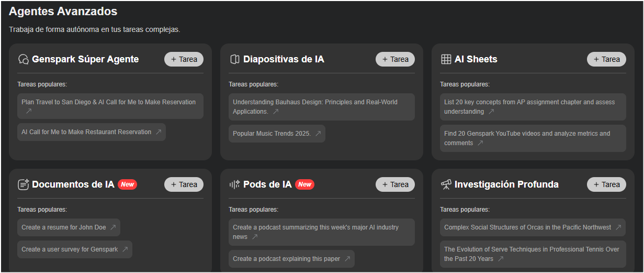
Task: Open List 20 key concepts from AP assignment
Action: 533,107
